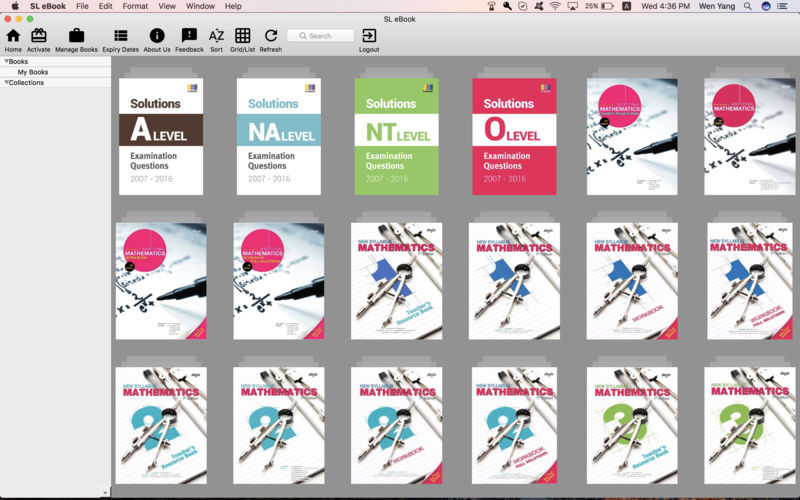Open Solutions NT Level book

pos(396,136)
